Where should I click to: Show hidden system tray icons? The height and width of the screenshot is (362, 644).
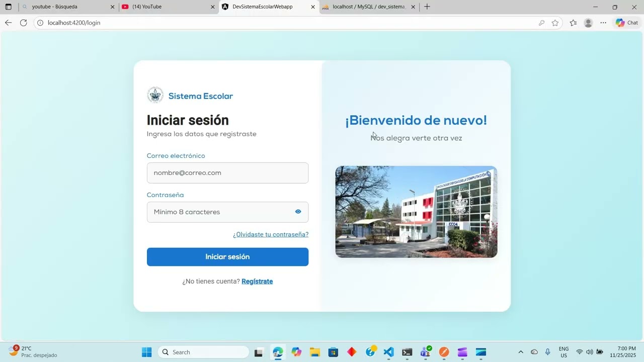point(521,352)
